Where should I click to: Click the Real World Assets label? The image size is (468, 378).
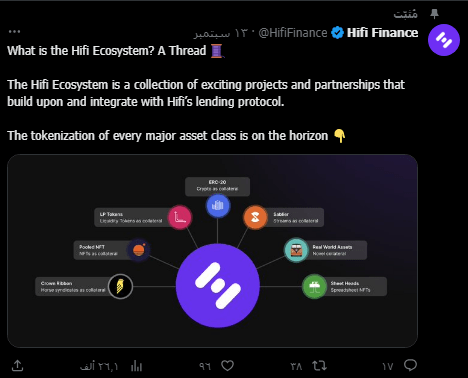click(x=332, y=247)
